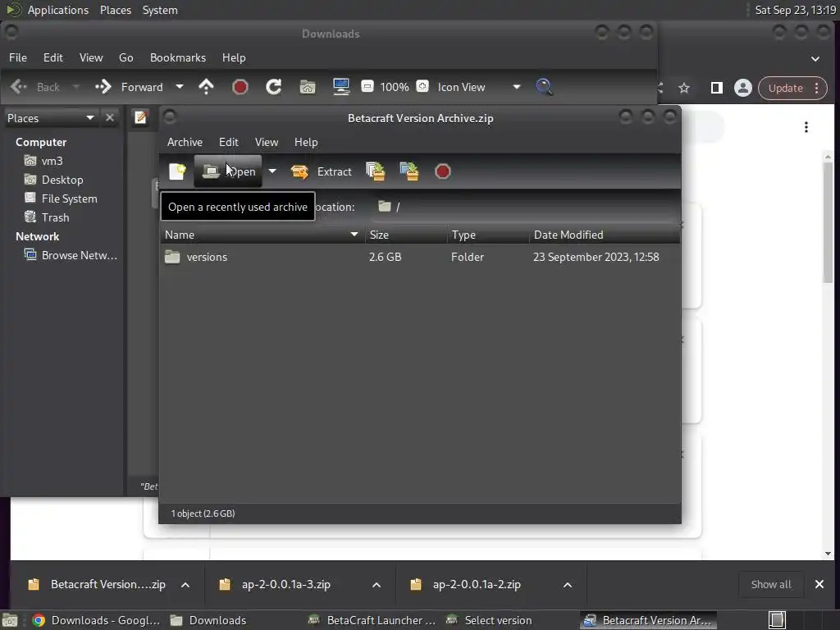Click the Back button in the file manager
The width and height of the screenshot is (840, 630).
35,87
